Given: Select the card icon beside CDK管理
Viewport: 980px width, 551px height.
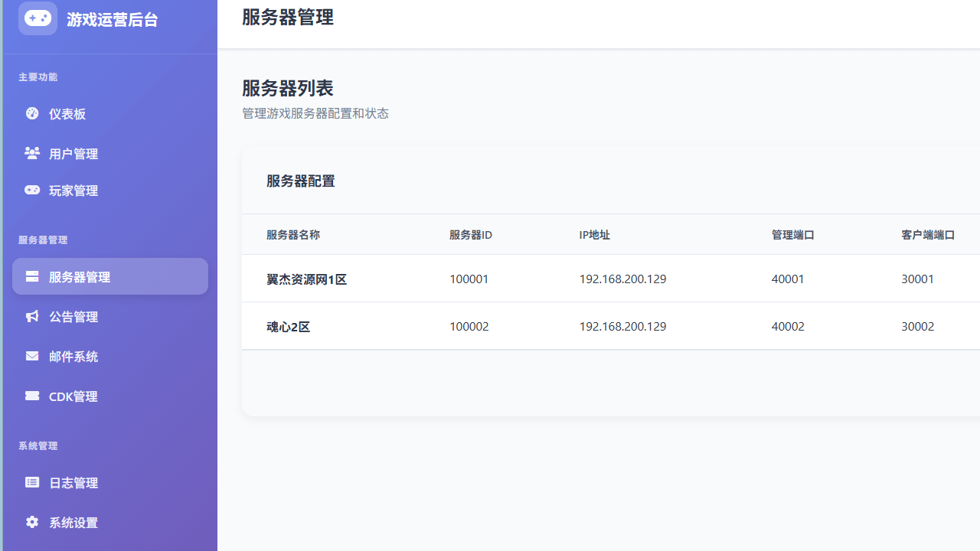Looking at the screenshot, I should [31, 396].
